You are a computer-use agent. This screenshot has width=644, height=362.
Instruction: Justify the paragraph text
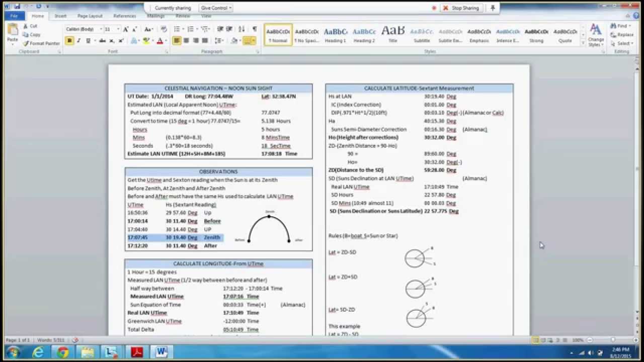click(x=204, y=41)
